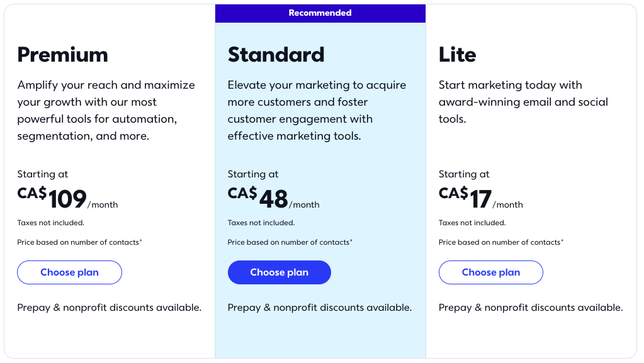Select the Premium plan heading
The height and width of the screenshot is (363, 644).
pos(62,55)
